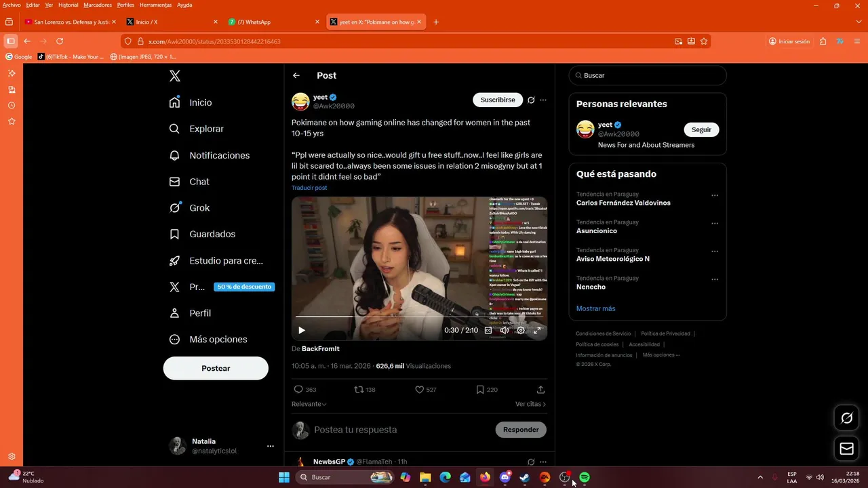The height and width of the screenshot is (488, 868).
Task: Reload the current page
Action: [x=60, y=41]
